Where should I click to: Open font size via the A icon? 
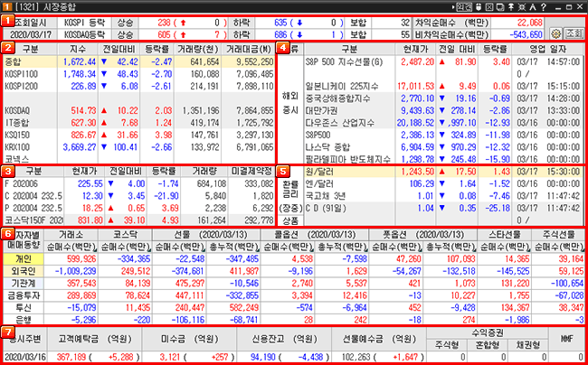tap(532, 6)
